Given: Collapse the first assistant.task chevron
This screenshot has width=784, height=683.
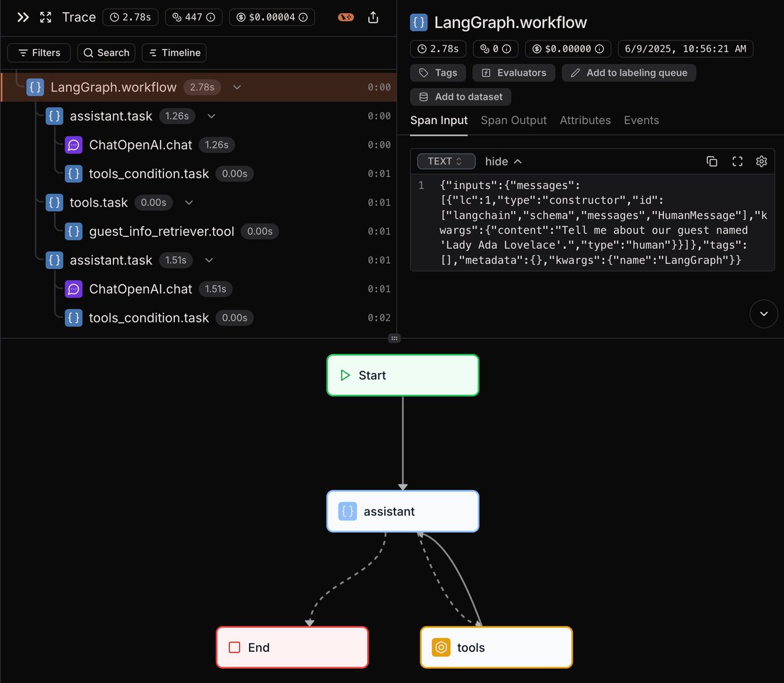Looking at the screenshot, I should (211, 116).
